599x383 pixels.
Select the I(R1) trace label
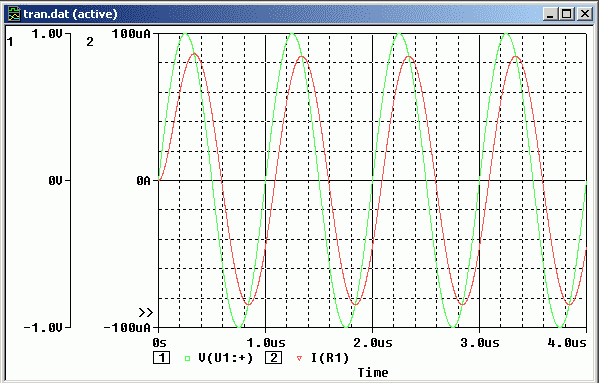pyautogui.click(x=330, y=358)
